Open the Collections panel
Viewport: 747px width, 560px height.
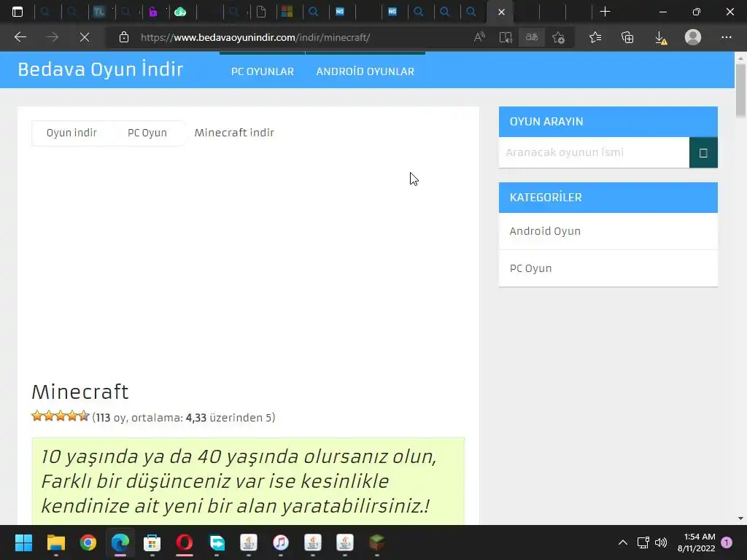click(x=627, y=37)
